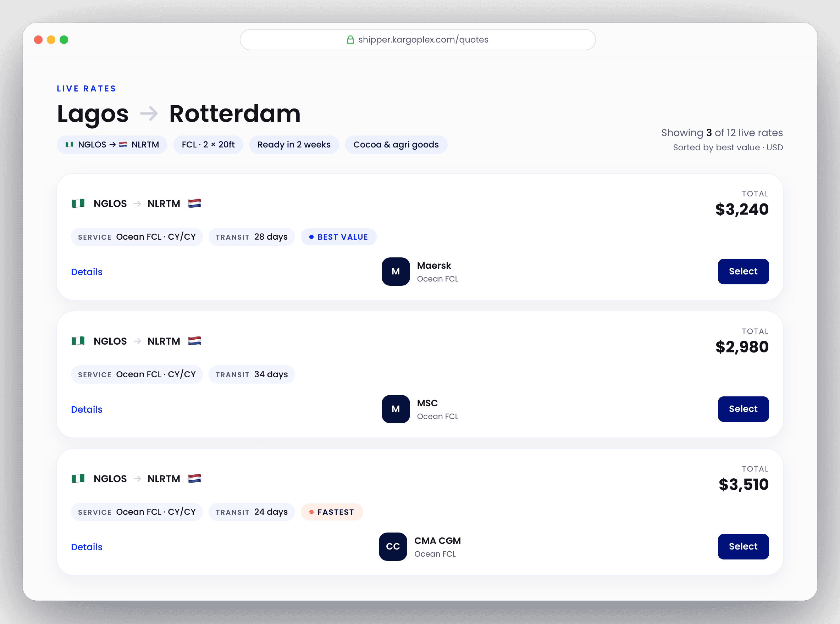The height and width of the screenshot is (624, 840).
Task: Click the Transit 34 days pill
Action: click(252, 374)
